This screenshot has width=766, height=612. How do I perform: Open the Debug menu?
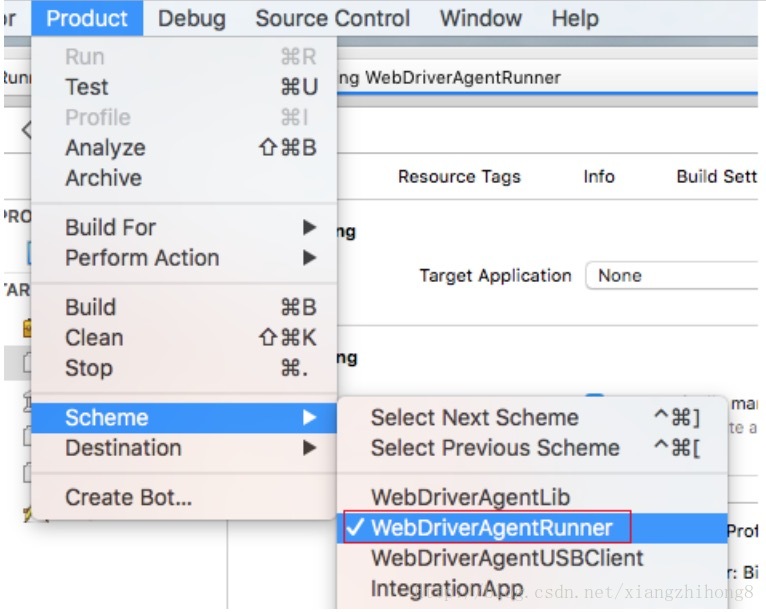coord(191,19)
